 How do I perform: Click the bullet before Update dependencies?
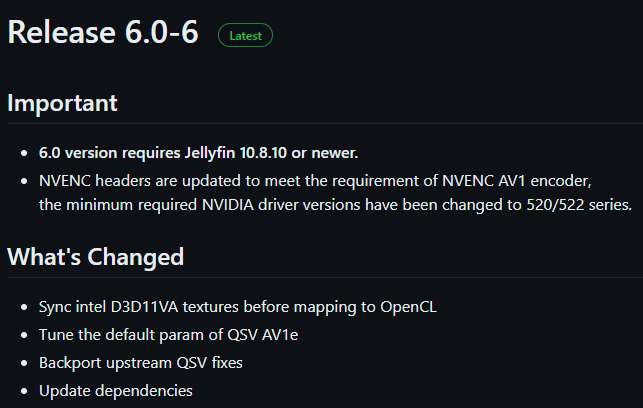[24, 391]
